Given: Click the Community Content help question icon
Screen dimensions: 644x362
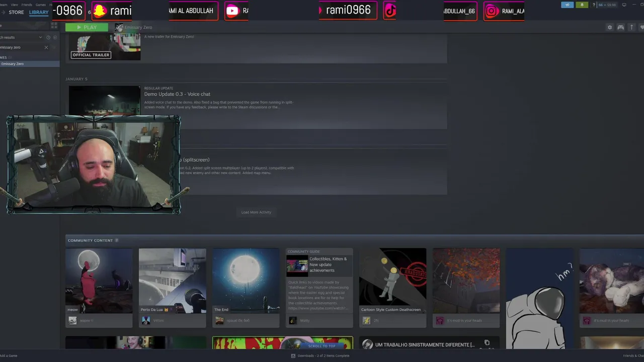Looking at the screenshot, I should 116,240.
